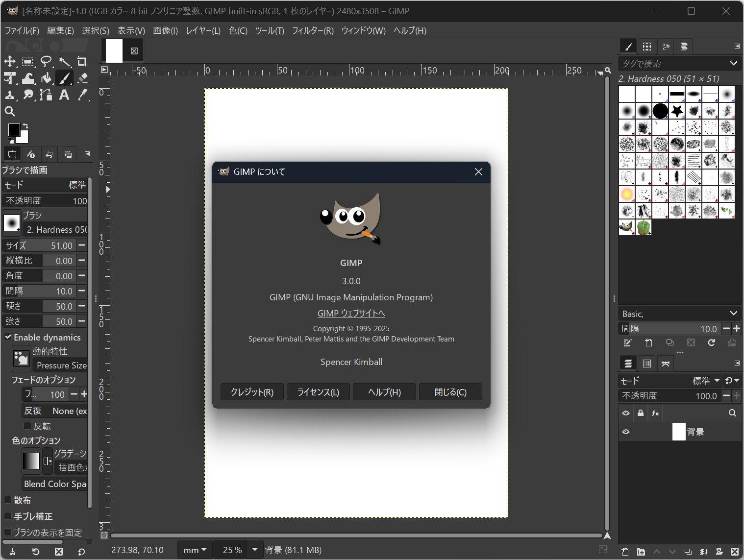Uncheck the Enable dynamics checkbox
This screenshot has height=560, width=744.
pyautogui.click(x=8, y=337)
